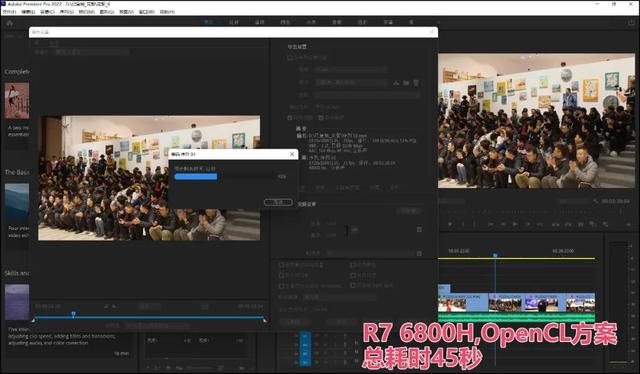Open the File menu in menu bar
The width and height of the screenshot is (640, 374).
(9, 12)
